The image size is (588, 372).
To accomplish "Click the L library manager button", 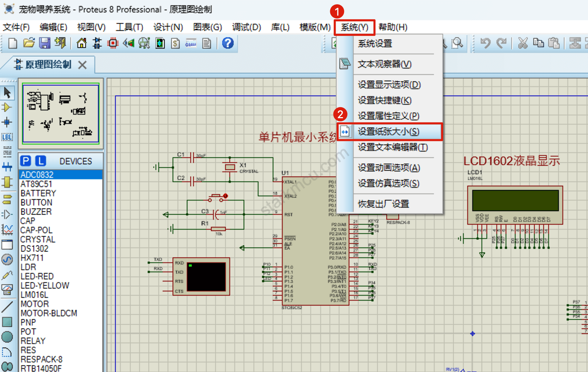I will pyautogui.click(x=41, y=161).
